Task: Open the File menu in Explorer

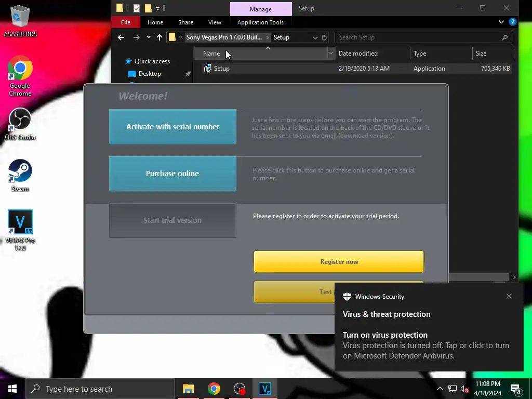Action: 126,22
